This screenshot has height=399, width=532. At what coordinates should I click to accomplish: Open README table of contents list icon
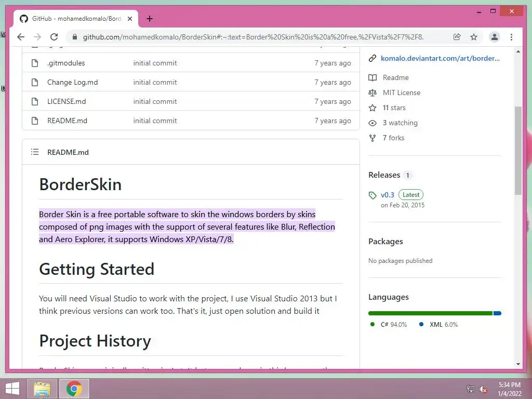pyautogui.click(x=35, y=152)
